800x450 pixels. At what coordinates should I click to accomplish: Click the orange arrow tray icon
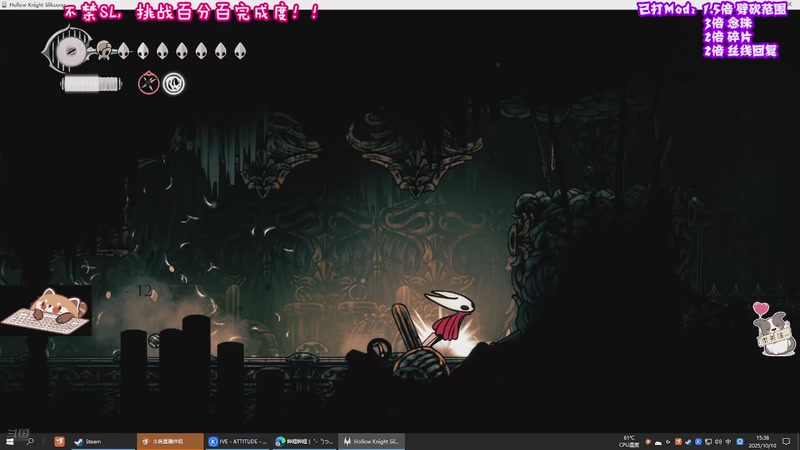(648, 442)
